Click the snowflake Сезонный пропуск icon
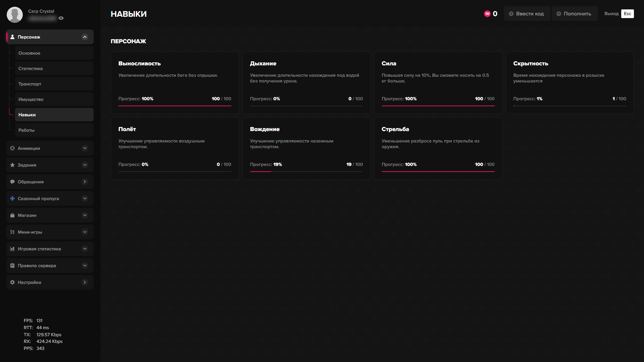The width and height of the screenshot is (644, 362). 12,198
